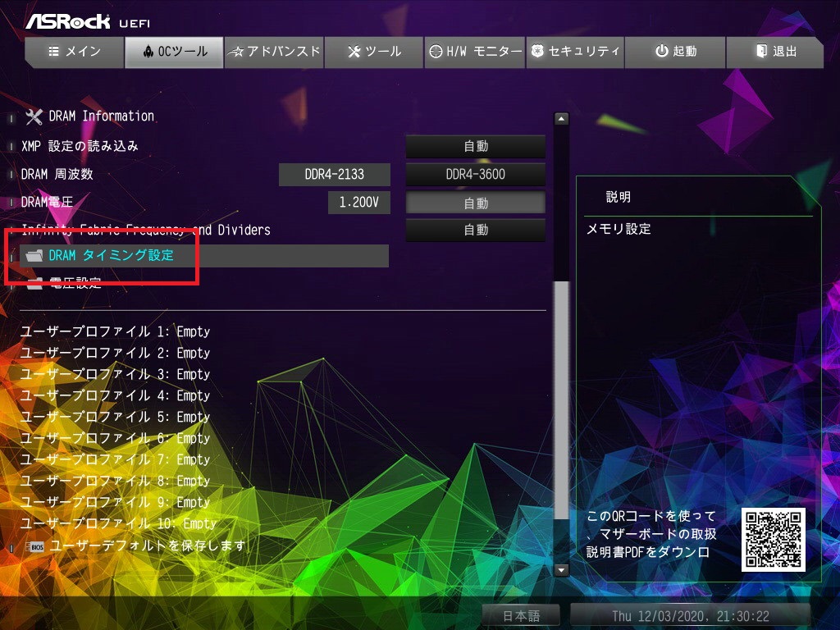Click the メモリ設定 description text

tap(619, 230)
